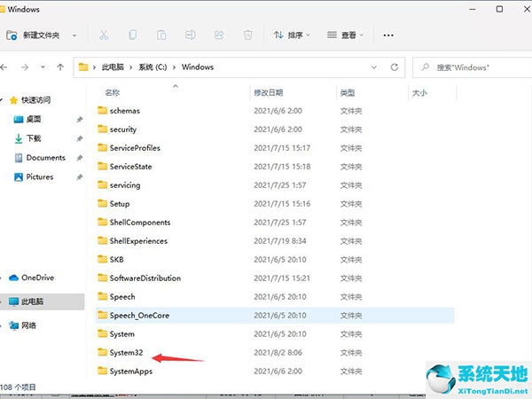Click the OneDrive cloud icon
The image size is (532, 399).
[13, 278]
